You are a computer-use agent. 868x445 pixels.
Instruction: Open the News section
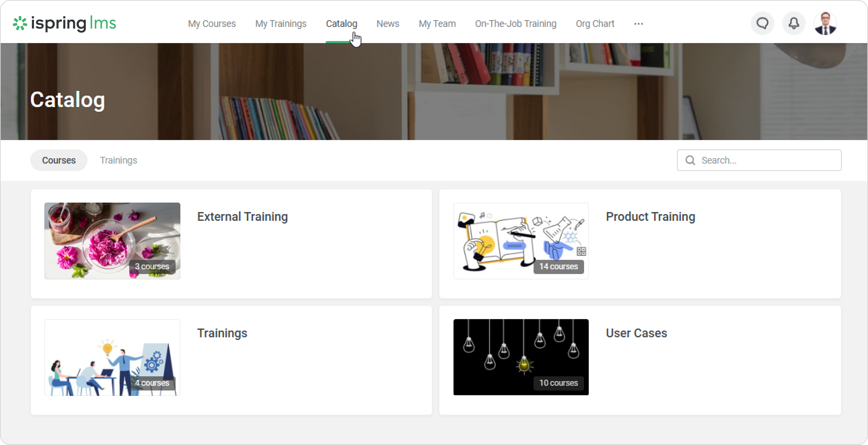(388, 24)
